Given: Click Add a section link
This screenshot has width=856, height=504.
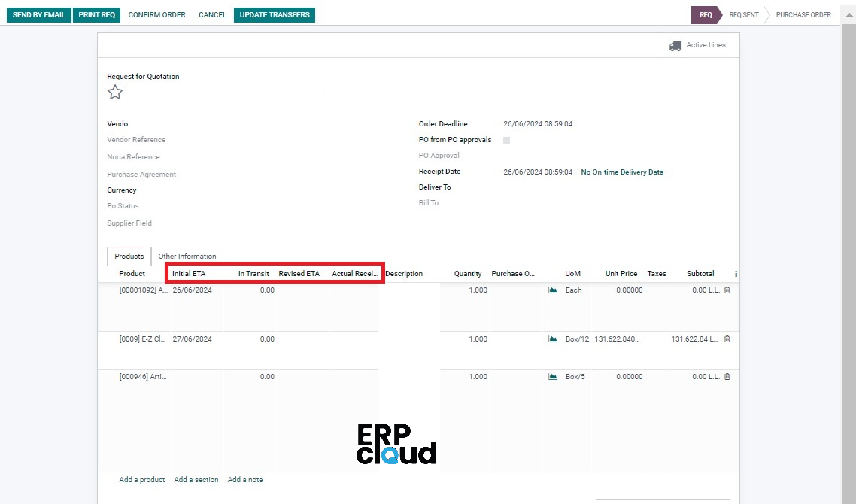Looking at the screenshot, I should pyautogui.click(x=196, y=480).
